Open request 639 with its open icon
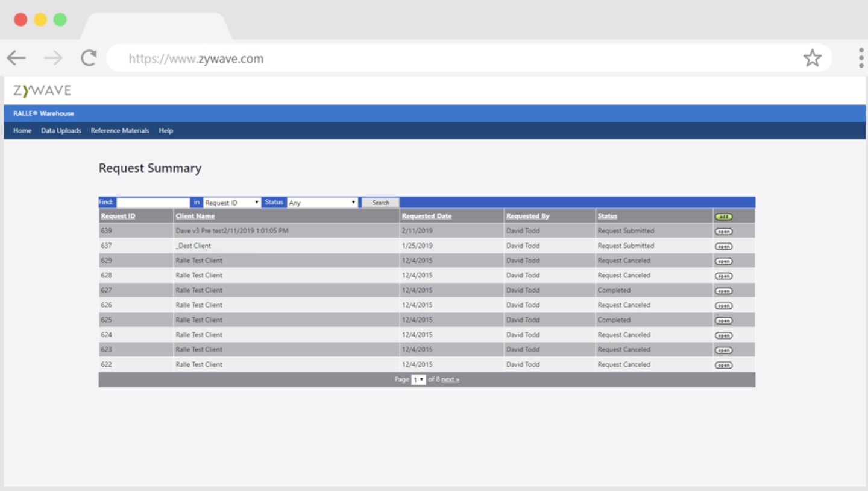Screen dimensions: 868x491 (723, 230)
